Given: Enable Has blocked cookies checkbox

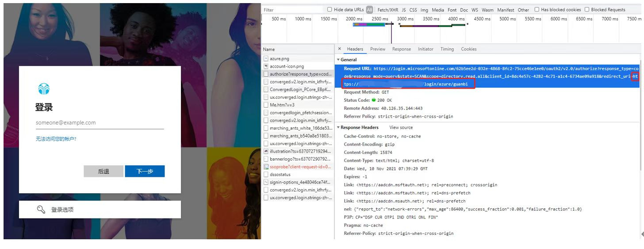Looking at the screenshot, I should coord(537,9).
